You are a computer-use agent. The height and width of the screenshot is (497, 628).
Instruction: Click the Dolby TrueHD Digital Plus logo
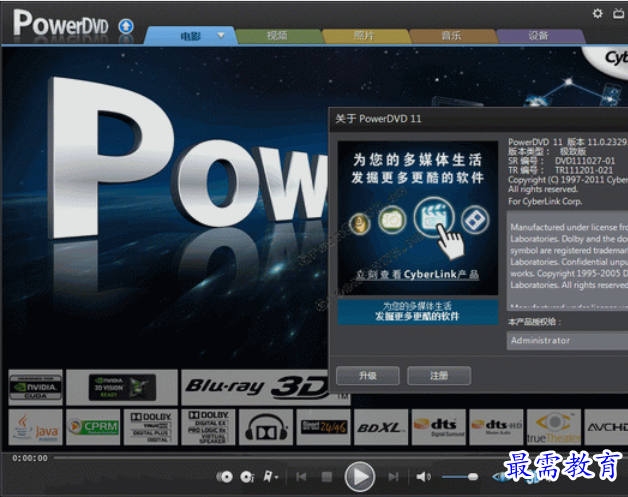(x=151, y=427)
